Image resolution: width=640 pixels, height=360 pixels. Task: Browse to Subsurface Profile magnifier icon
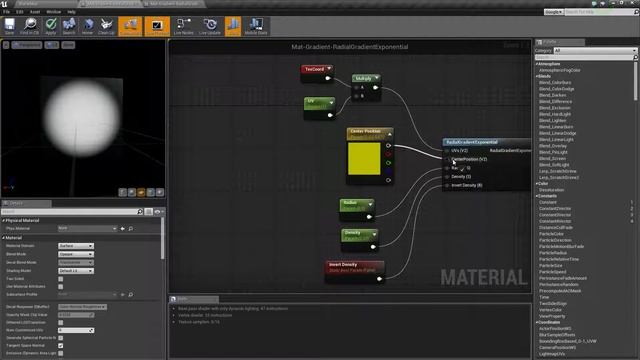coord(131,294)
